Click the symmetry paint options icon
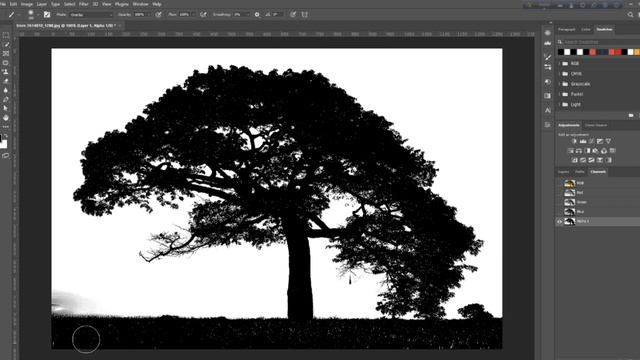The height and width of the screenshot is (360, 640). pyautogui.click(x=304, y=14)
